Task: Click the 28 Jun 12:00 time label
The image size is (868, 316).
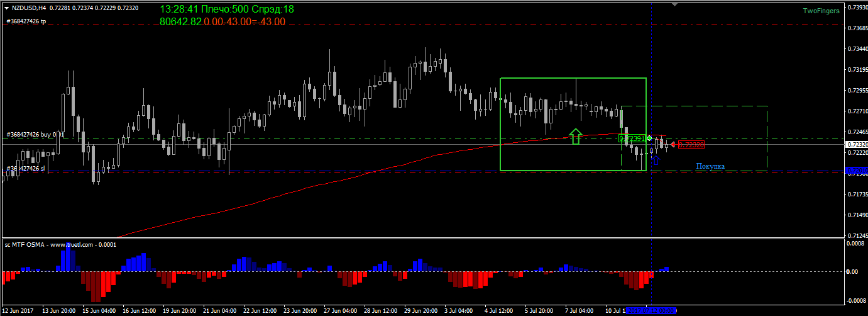Action: pyautogui.click(x=381, y=311)
